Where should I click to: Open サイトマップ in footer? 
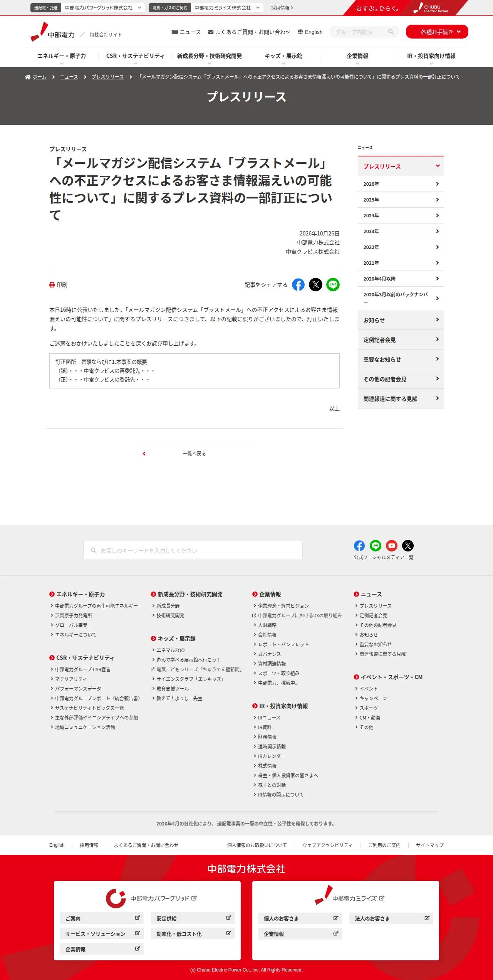click(x=430, y=845)
